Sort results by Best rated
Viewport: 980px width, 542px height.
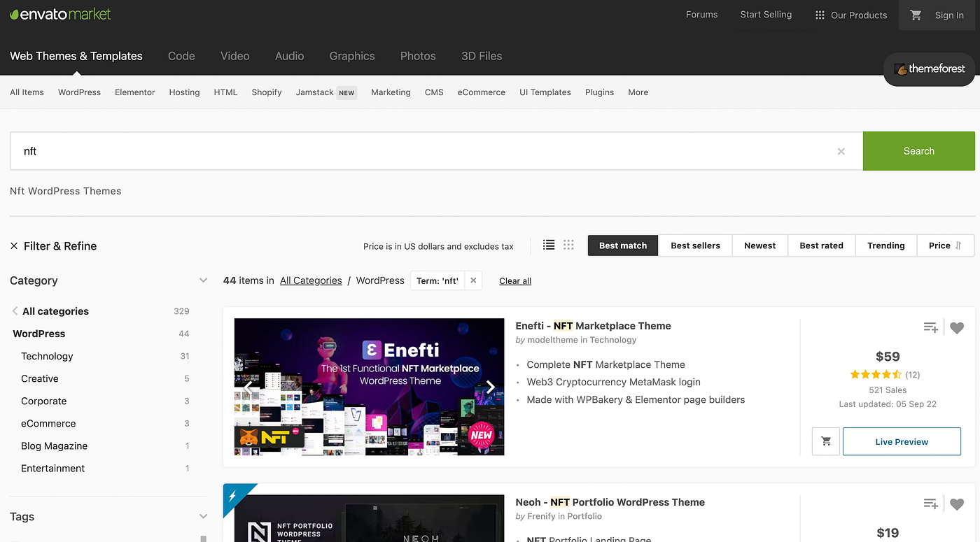[822, 245]
